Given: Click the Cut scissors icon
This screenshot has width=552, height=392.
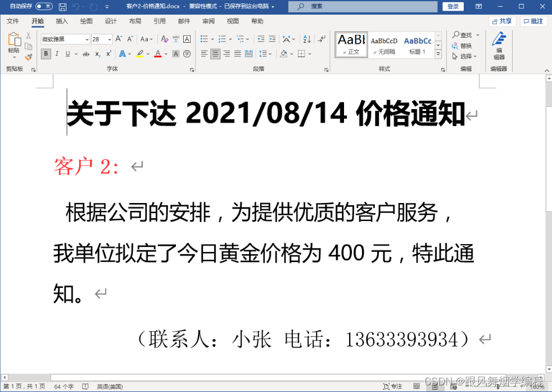Looking at the screenshot, I should click(29, 35).
